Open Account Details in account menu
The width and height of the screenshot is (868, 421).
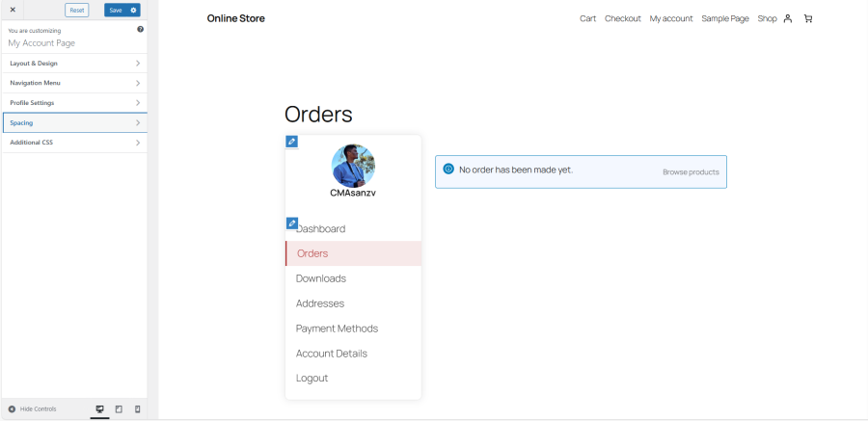point(332,353)
